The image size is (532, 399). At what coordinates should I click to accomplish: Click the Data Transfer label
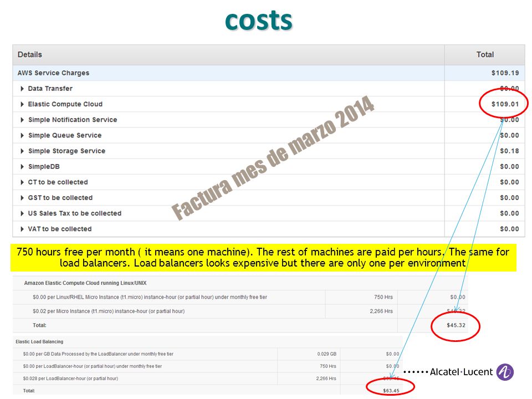[x=50, y=89]
